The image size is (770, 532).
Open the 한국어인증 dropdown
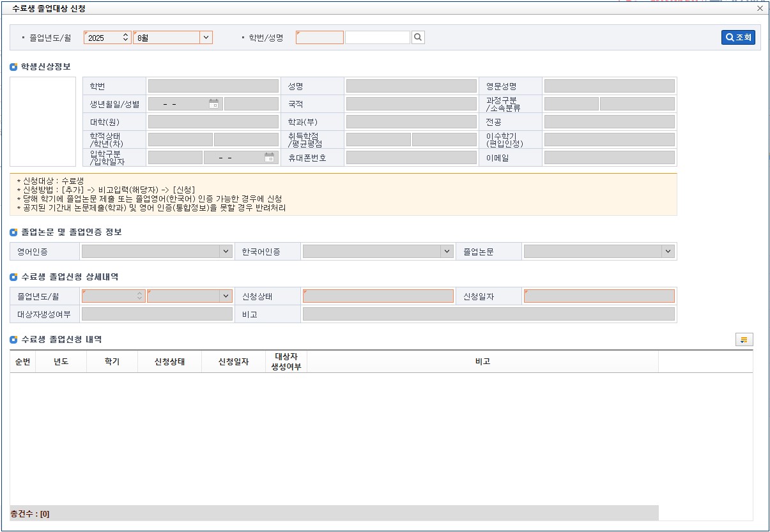[x=447, y=252]
